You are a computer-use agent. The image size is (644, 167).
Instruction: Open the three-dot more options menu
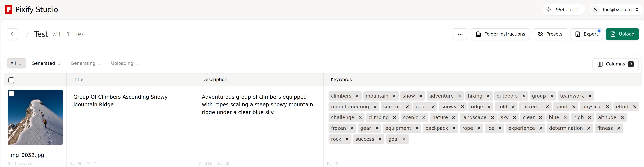click(x=460, y=34)
